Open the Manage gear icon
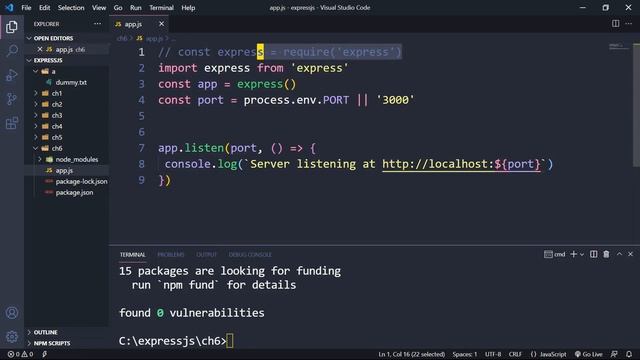Screen dimensions: 640x360 pyautogui.click(x=11, y=336)
